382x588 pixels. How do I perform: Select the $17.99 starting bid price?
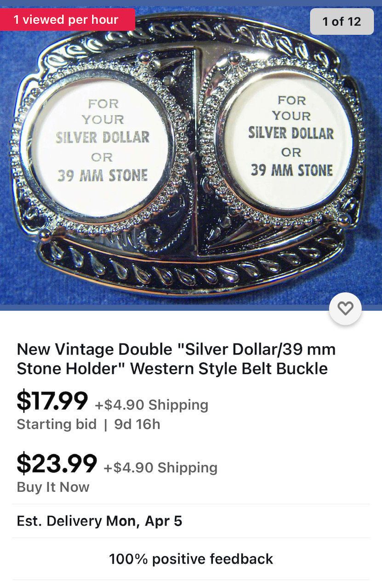click(52, 401)
